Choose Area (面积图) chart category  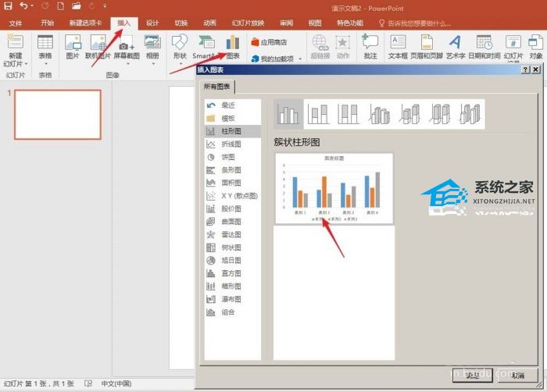232,183
